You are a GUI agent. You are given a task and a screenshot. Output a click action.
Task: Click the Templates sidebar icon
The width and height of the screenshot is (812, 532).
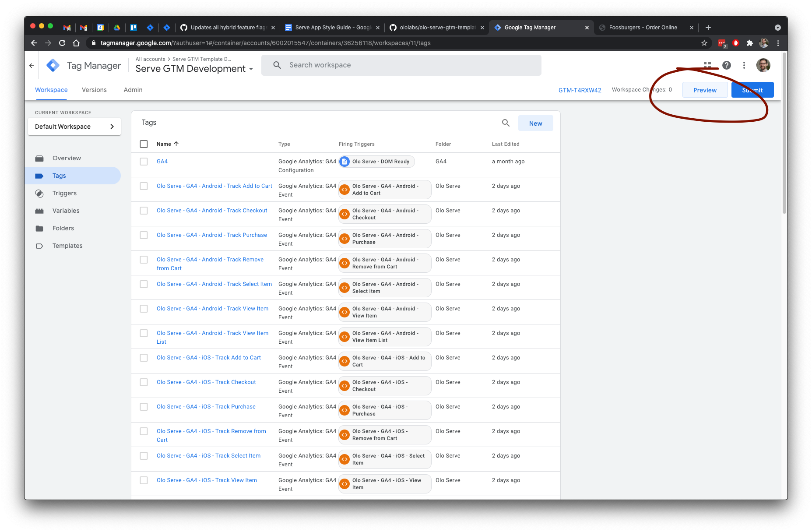[x=39, y=246]
